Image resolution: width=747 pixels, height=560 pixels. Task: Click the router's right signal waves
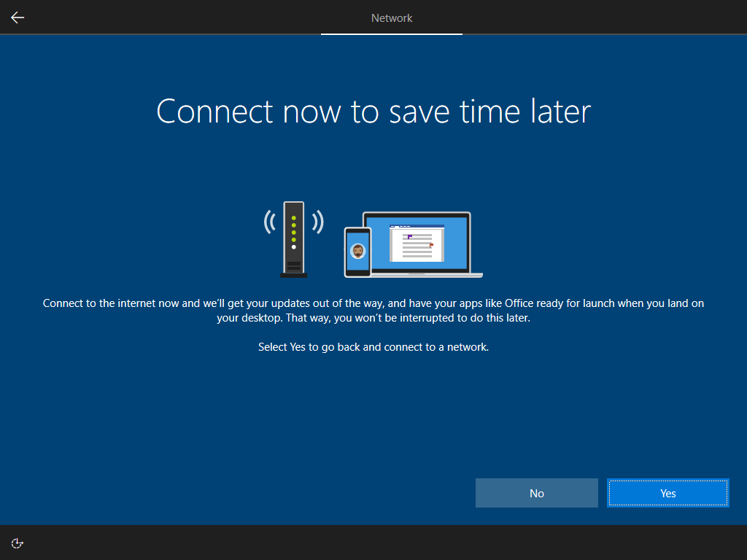[317, 222]
